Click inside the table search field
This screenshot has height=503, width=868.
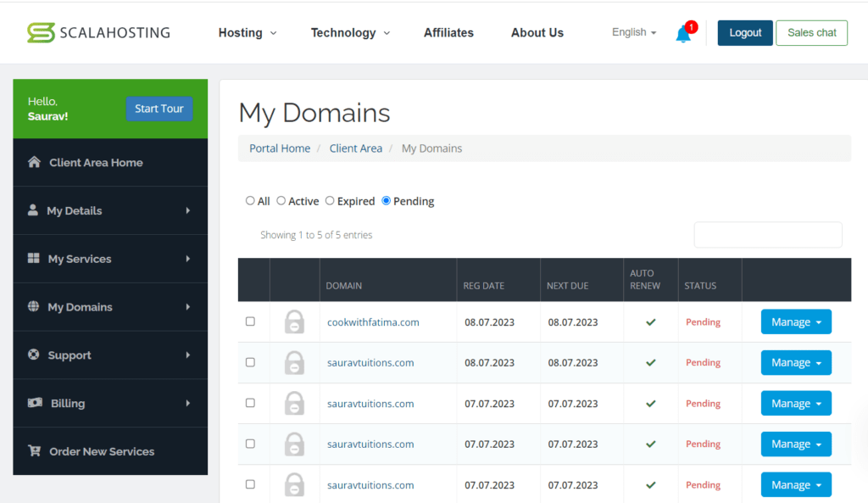click(x=767, y=235)
